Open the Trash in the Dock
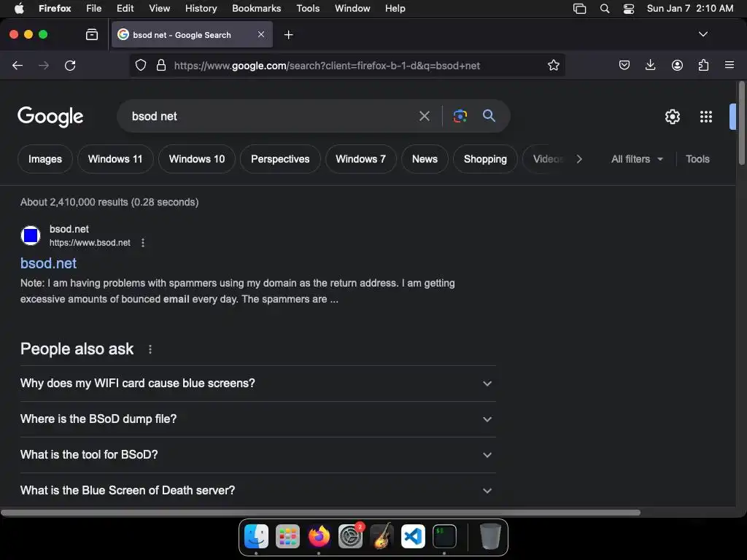This screenshot has width=747, height=560. 489,537
